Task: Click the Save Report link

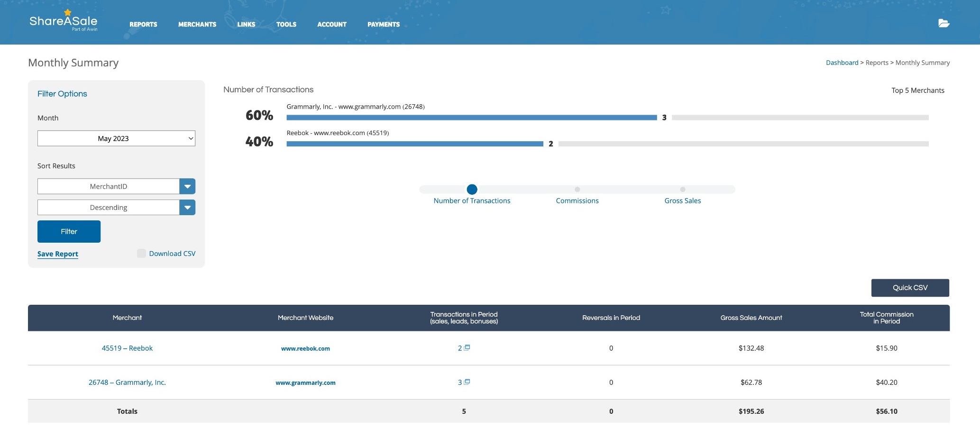Action: 58,254
